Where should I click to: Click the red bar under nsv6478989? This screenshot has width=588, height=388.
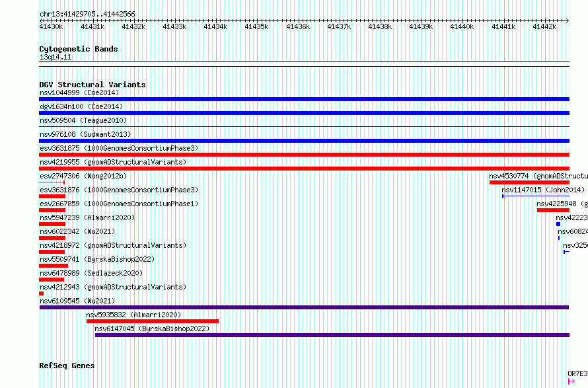[52, 280]
